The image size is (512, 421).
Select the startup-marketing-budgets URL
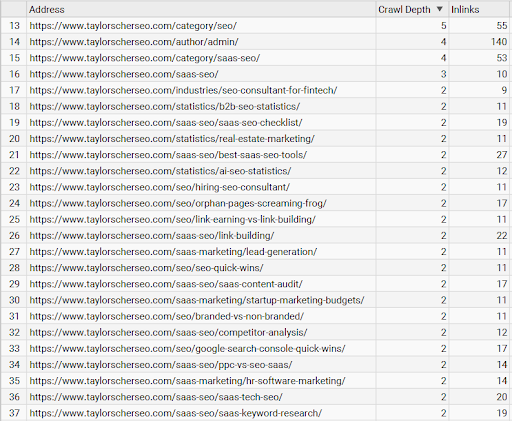pos(197,300)
